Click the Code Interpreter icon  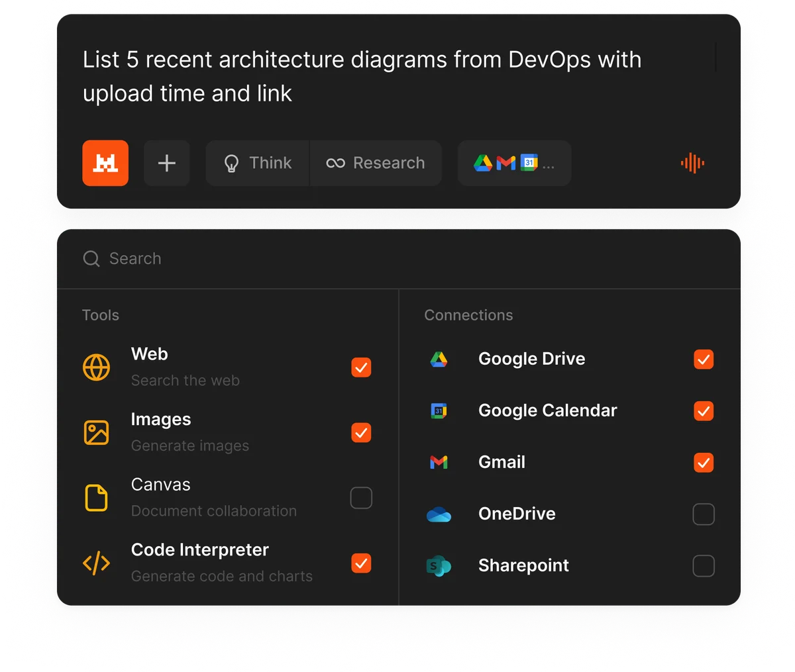[97, 563]
